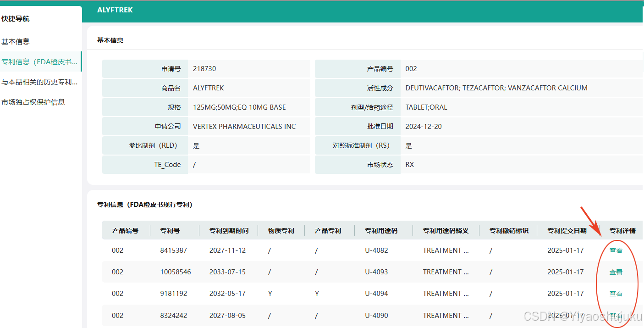644x328 pixels.
Task: Click the TE_Code label
Action: tap(167, 165)
